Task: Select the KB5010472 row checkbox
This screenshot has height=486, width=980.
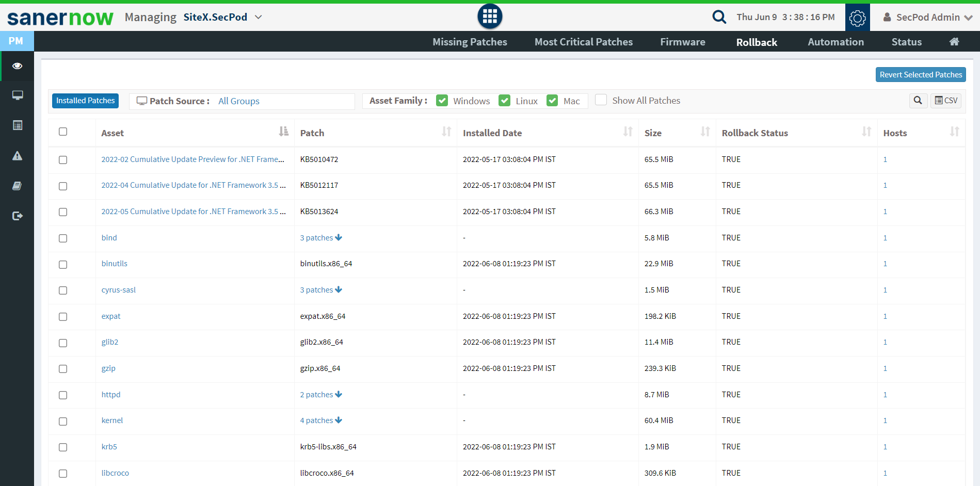Action: click(x=63, y=160)
